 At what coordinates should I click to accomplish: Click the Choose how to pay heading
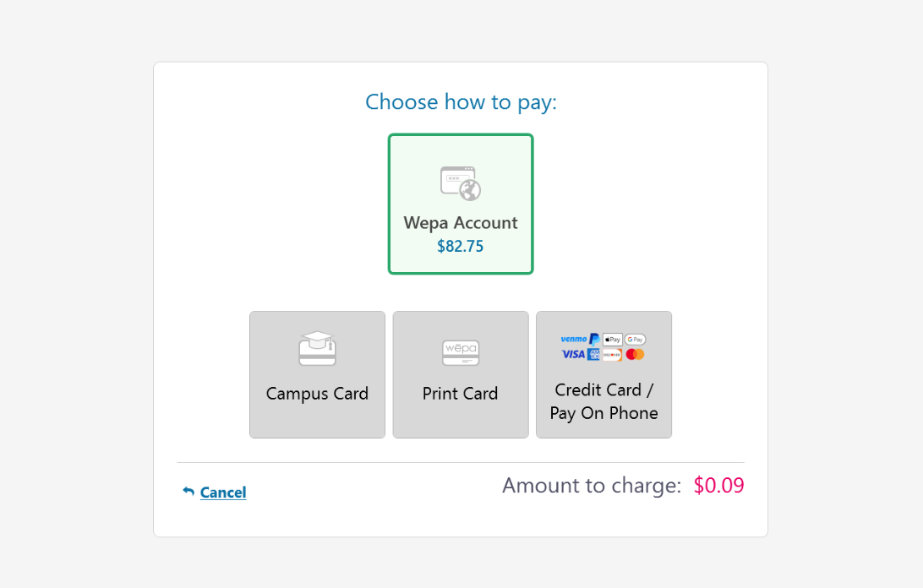[461, 102]
